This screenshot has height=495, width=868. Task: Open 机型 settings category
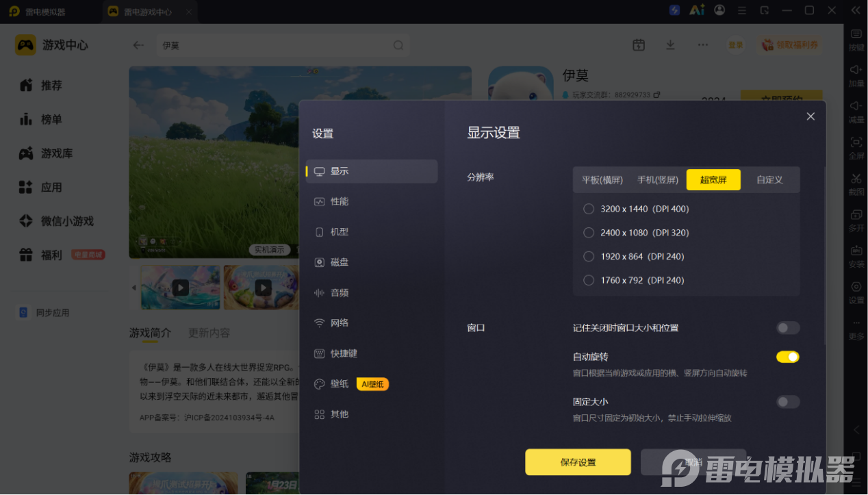point(372,232)
